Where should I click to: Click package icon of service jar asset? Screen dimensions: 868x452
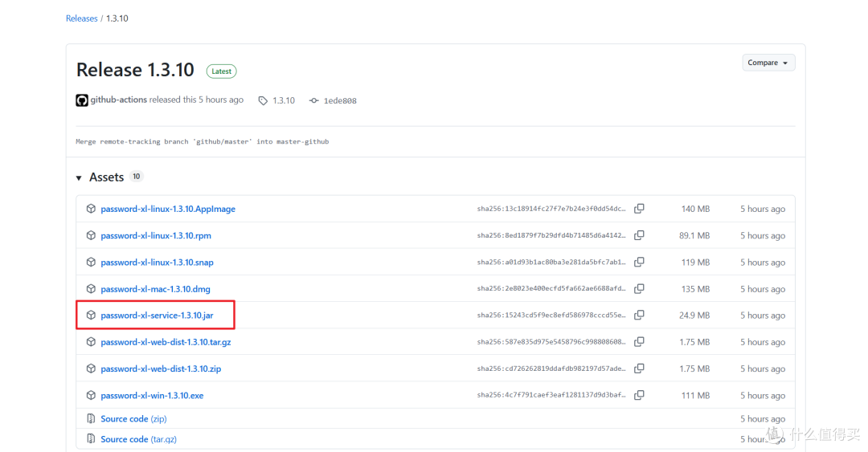91,315
